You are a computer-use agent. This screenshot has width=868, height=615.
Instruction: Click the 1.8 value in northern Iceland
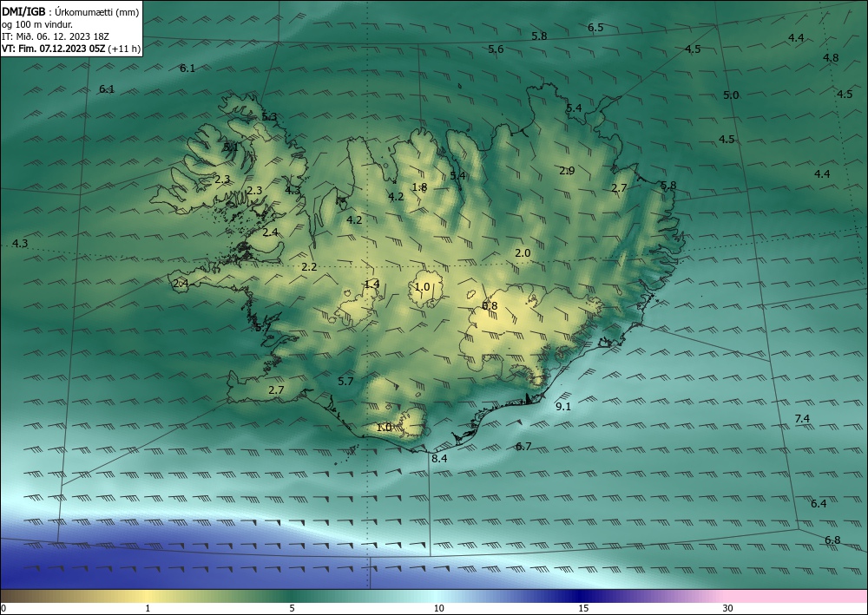419,187
